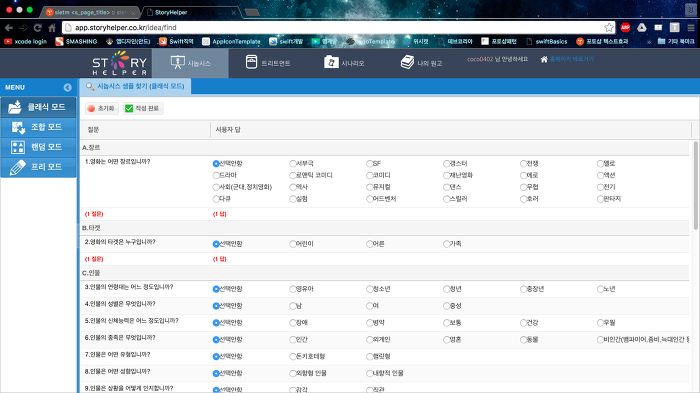Click the 사용자 답 column header

tap(451, 130)
